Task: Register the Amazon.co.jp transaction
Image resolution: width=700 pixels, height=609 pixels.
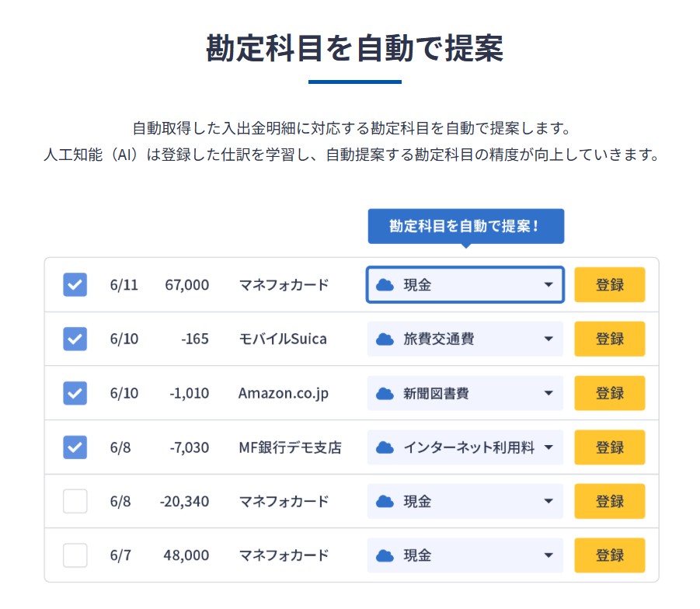Action: [610, 394]
